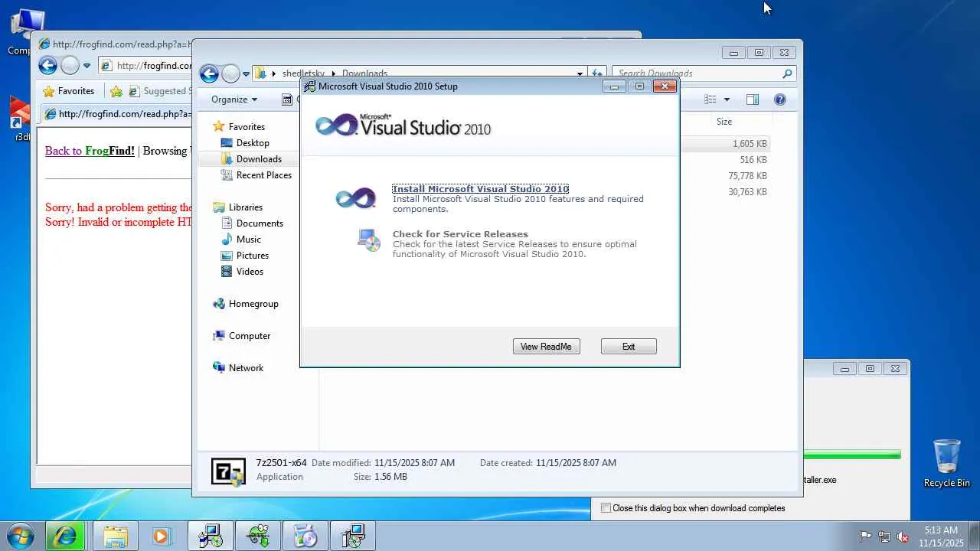Click the Size column header

724,122
